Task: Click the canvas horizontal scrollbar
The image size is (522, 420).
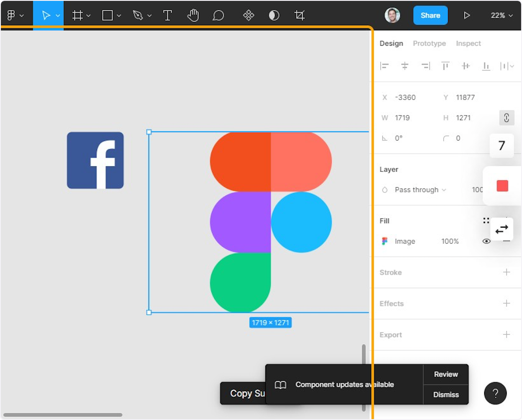Action: coord(63,415)
